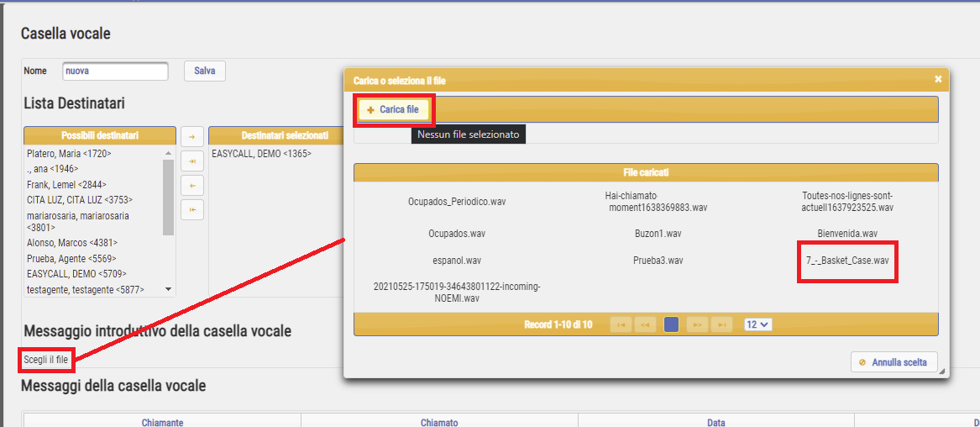
Task: Click the Annulla scelta button
Action: tap(894, 362)
